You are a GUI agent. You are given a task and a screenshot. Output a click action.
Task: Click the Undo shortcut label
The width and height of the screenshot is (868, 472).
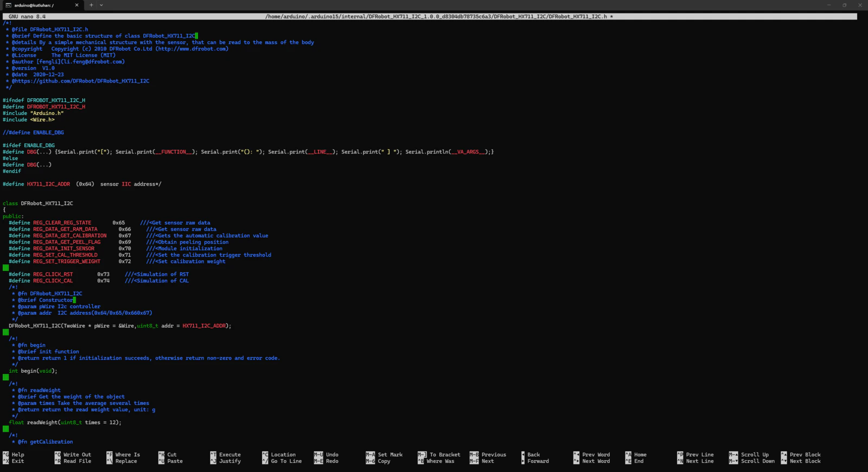332,455
